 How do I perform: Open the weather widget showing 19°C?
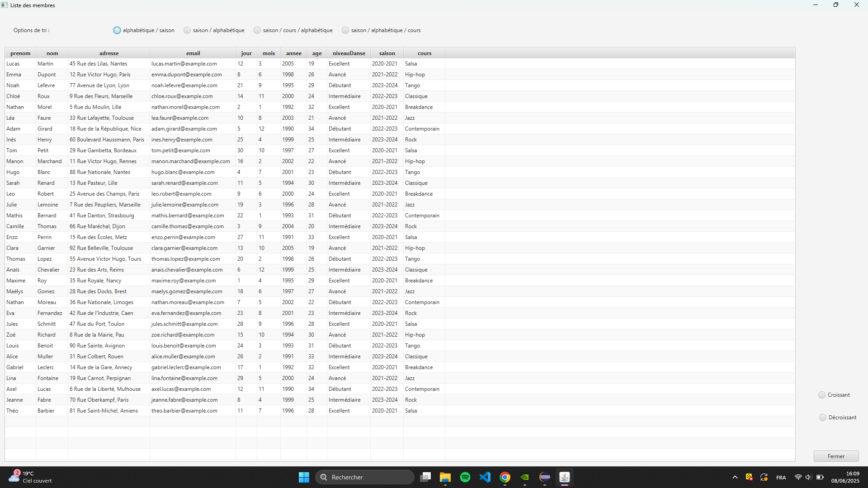(x=30, y=477)
